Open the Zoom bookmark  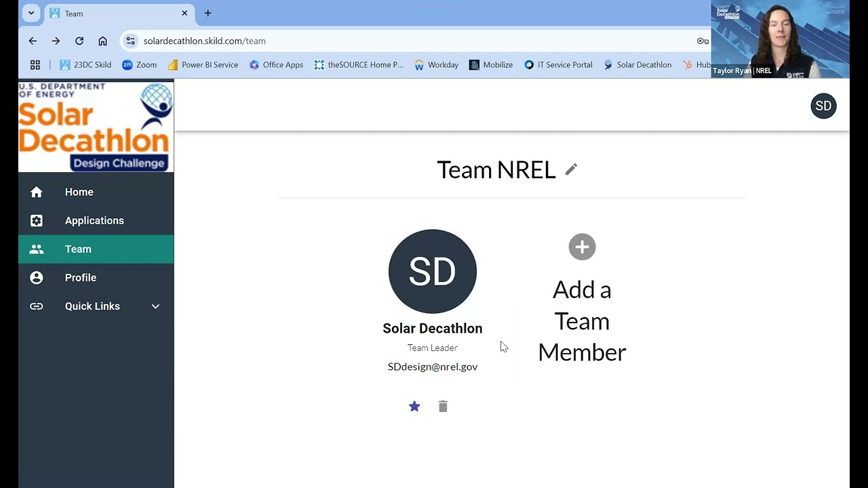point(139,65)
